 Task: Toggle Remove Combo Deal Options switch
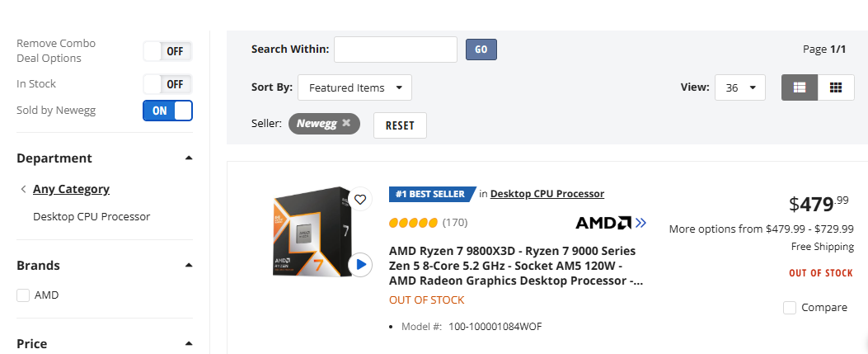[167, 51]
